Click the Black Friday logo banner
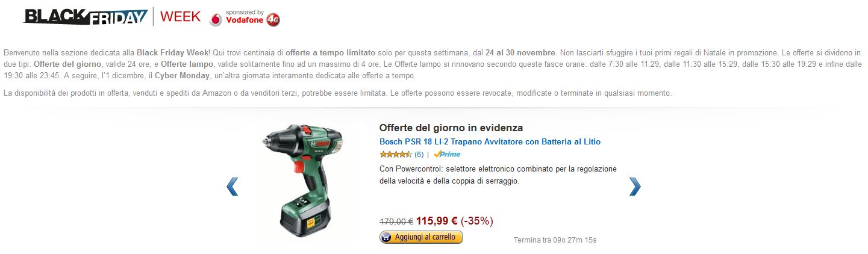 86,17
